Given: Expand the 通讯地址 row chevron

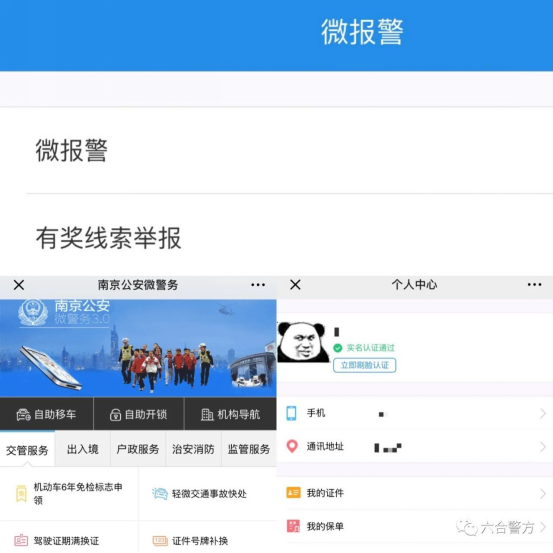Looking at the screenshot, I should click(x=543, y=447).
